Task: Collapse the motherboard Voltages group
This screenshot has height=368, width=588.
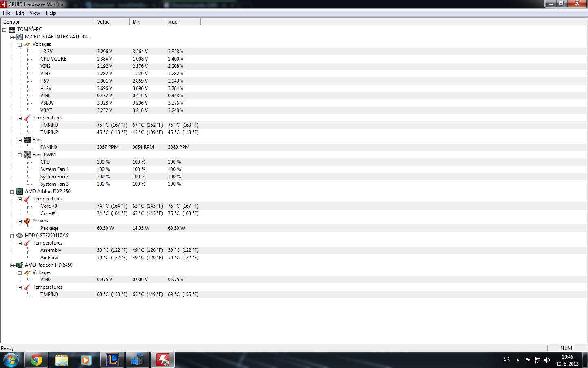Action: click(20, 45)
